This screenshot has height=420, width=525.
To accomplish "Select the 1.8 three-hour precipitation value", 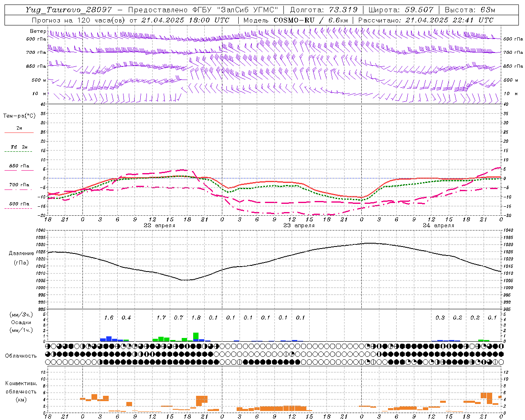I will pyautogui.click(x=196, y=318).
